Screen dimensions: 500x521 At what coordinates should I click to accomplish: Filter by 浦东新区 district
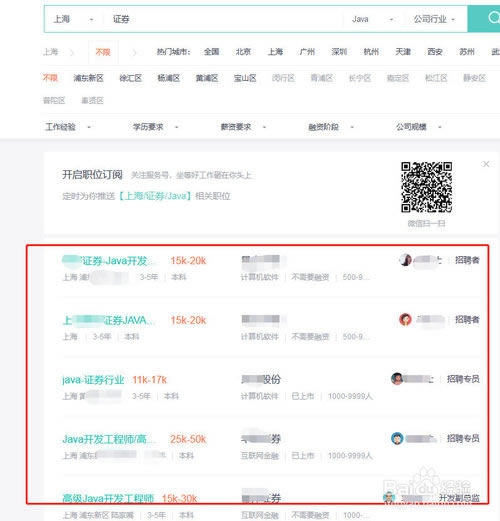coord(89,78)
